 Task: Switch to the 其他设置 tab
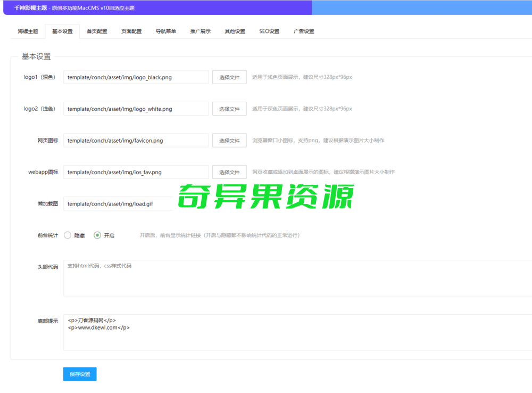(234, 31)
